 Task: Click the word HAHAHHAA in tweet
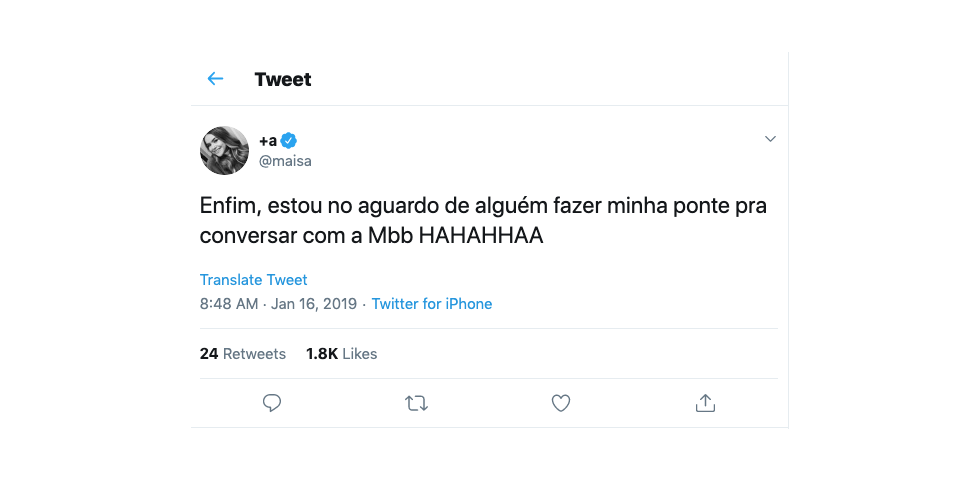[x=481, y=236]
